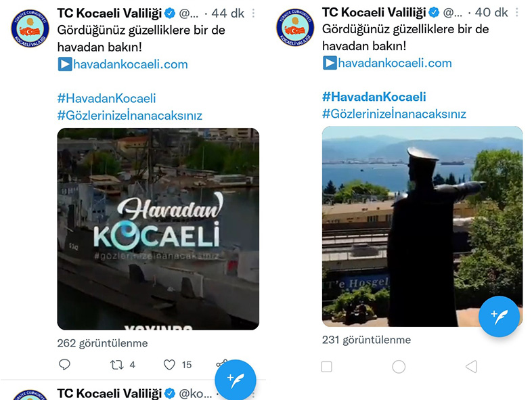Viewport: 532px width, 400px height.
Task: Tap Android back triangle button
Action: click(471, 367)
